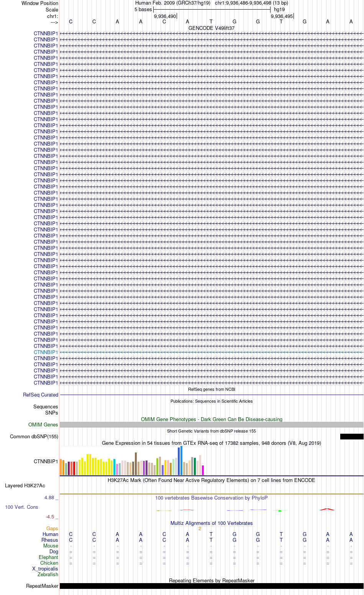
Task: Click the '--->' strand direction arrow label
Action: coord(54,22)
